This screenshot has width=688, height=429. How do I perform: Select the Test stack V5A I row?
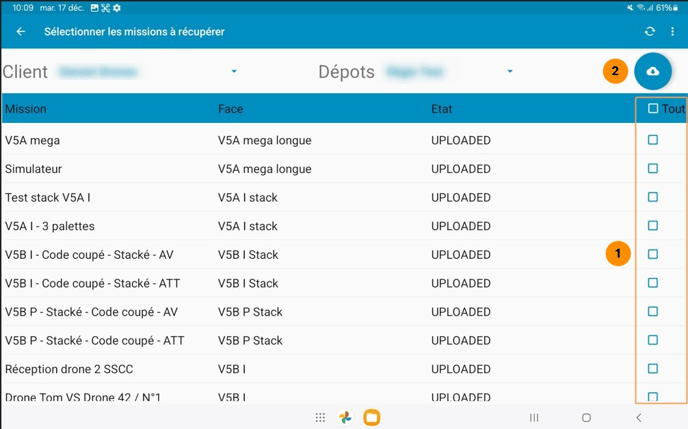tap(48, 198)
